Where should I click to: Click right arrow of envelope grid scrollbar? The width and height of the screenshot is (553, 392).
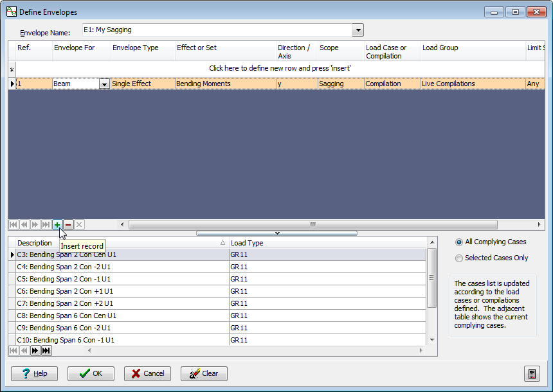tap(539, 224)
